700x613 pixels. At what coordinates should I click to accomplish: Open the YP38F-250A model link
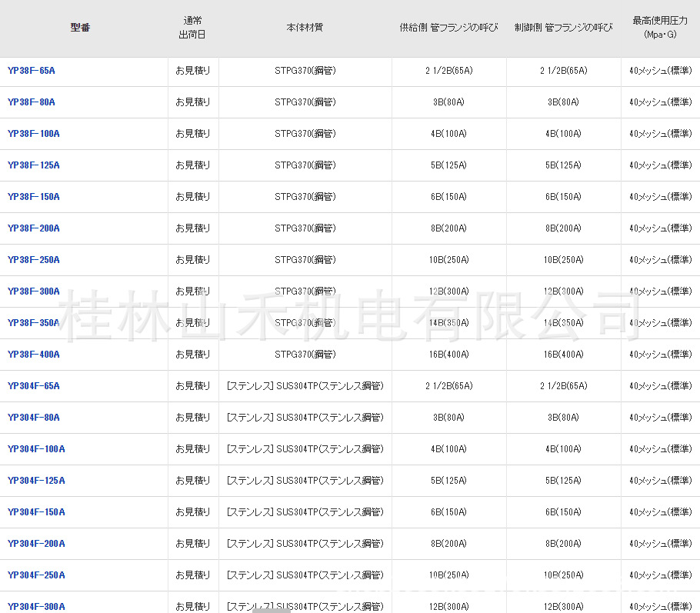click(x=34, y=260)
